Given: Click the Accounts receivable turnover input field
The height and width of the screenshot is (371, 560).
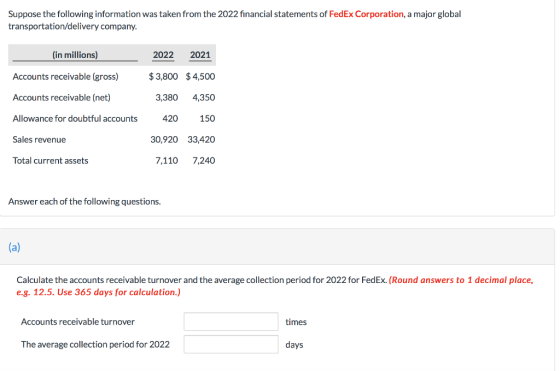Looking at the screenshot, I should click(x=231, y=321).
